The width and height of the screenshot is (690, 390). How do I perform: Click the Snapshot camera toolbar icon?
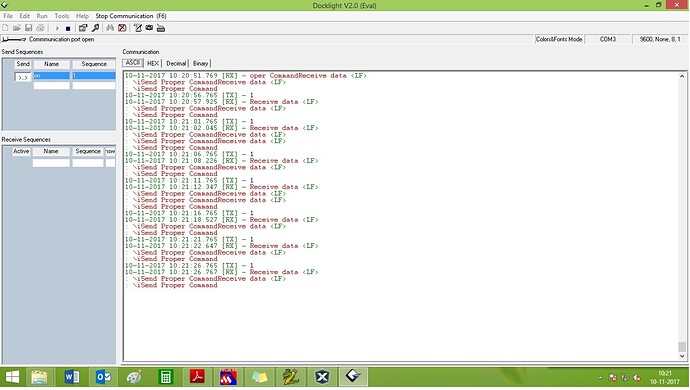coord(150,28)
